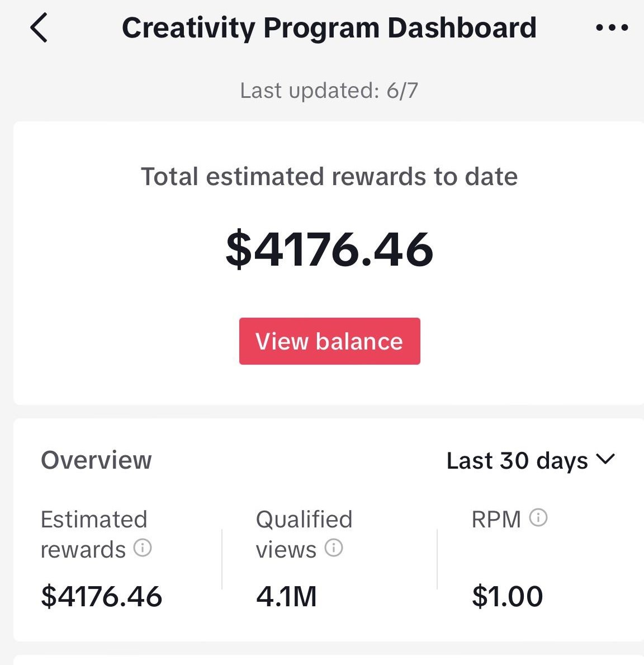This screenshot has width=644, height=665.
Task: Click the RPM label text
Action: pos(496,520)
